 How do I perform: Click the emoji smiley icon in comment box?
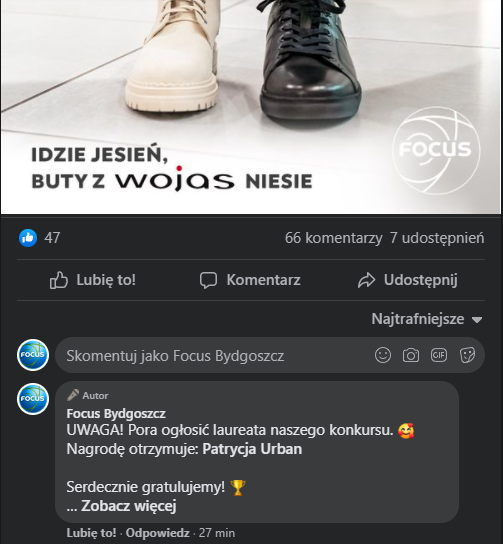[383, 355]
